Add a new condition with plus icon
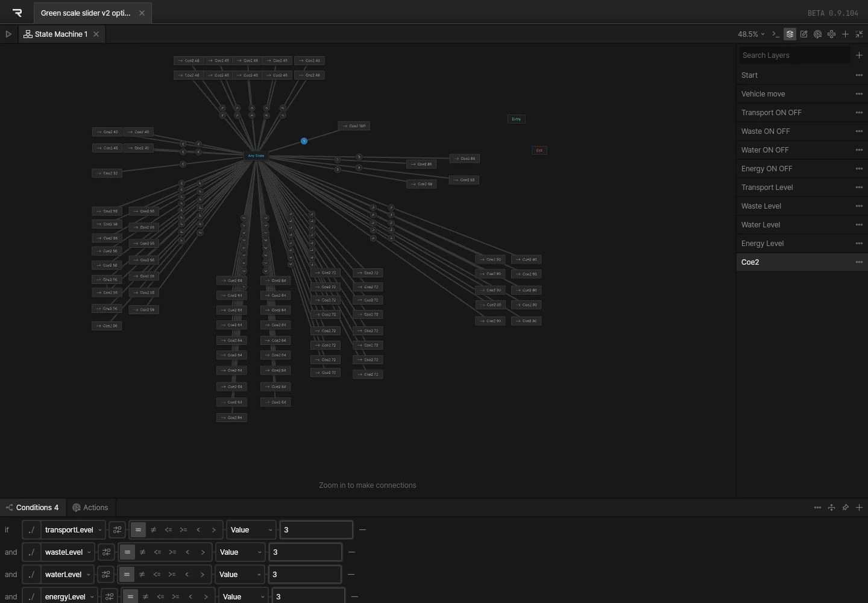 (x=859, y=508)
